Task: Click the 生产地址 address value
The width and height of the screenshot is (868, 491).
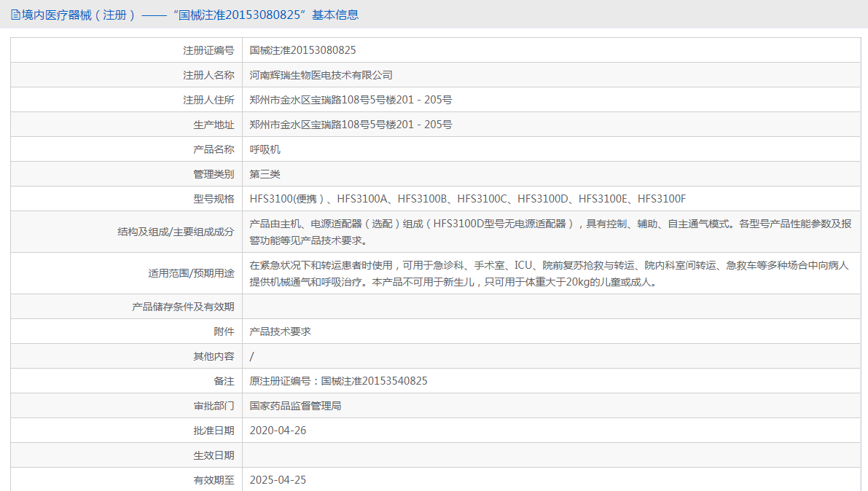Action: coord(351,125)
